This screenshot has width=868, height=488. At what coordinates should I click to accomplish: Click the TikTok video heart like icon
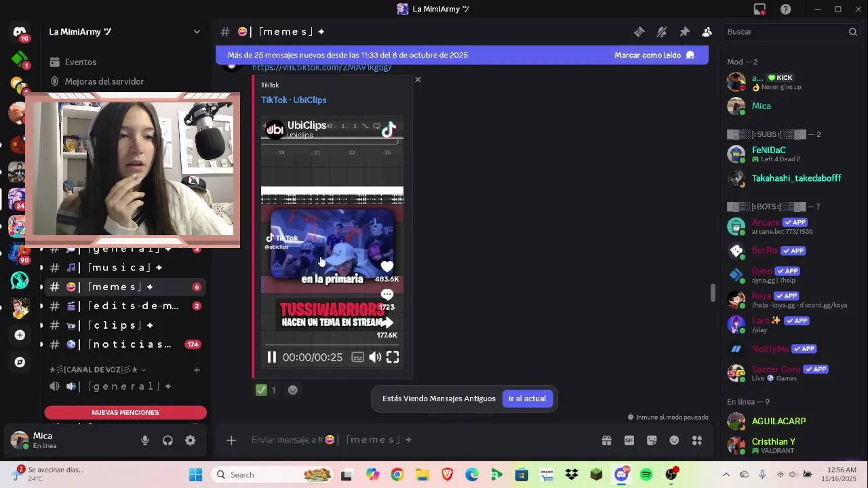(x=387, y=266)
